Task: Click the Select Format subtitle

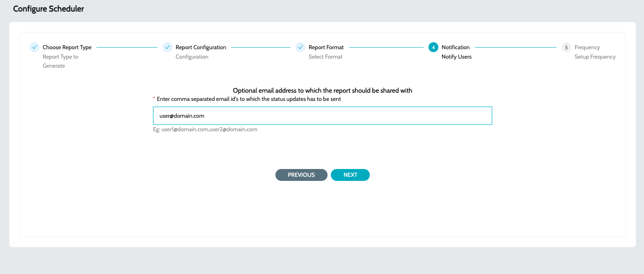Action: coord(325,57)
